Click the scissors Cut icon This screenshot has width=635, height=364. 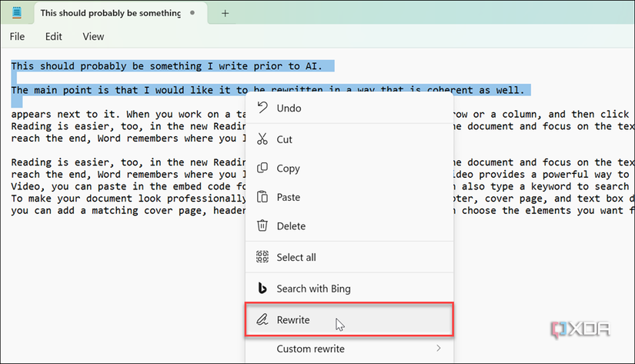tap(262, 139)
